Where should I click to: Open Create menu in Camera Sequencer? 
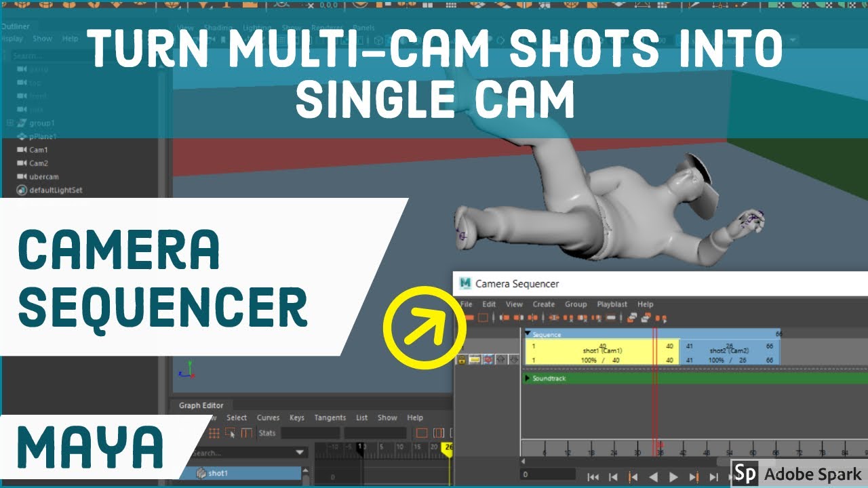(x=544, y=304)
